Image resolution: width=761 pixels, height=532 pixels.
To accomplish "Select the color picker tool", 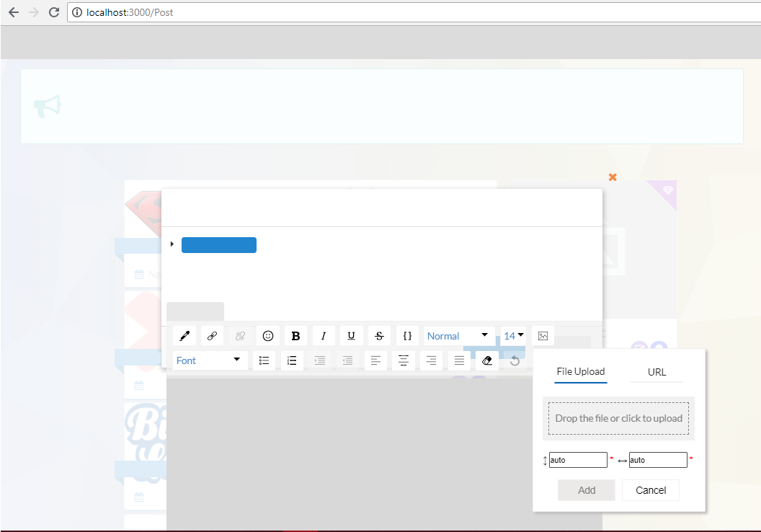I will (184, 335).
